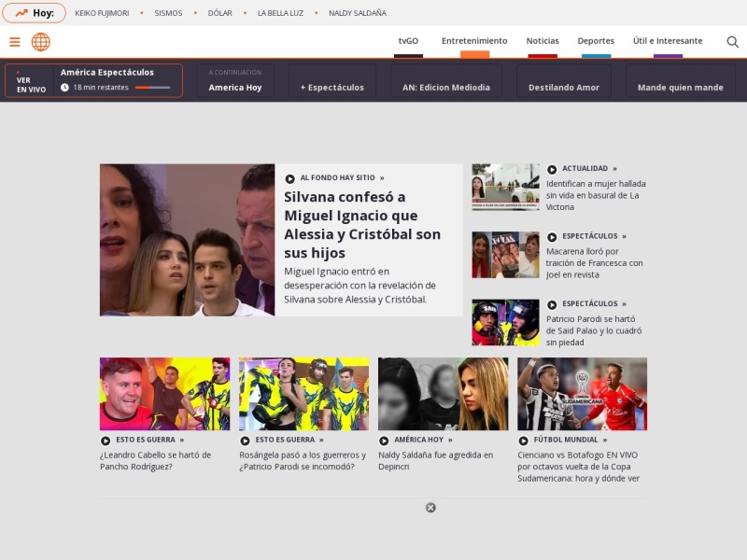Viewport: 747px width, 560px height.
Task: Click play icon beside Espectáculos Macarena story
Action: [552, 237]
